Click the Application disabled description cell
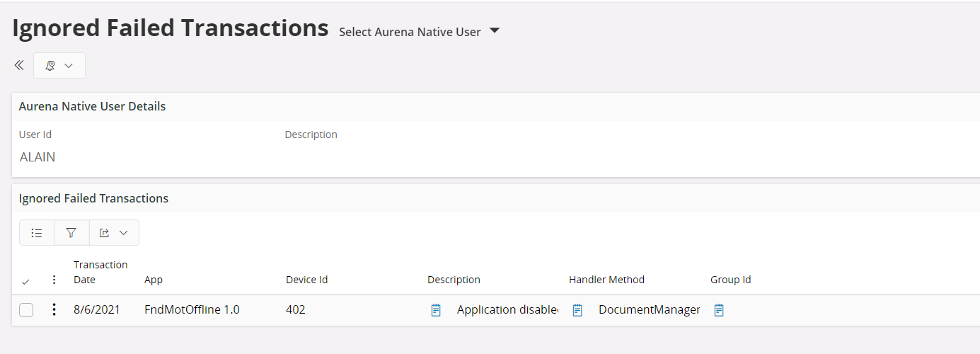The image size is (980, 354). pos(507,310)
